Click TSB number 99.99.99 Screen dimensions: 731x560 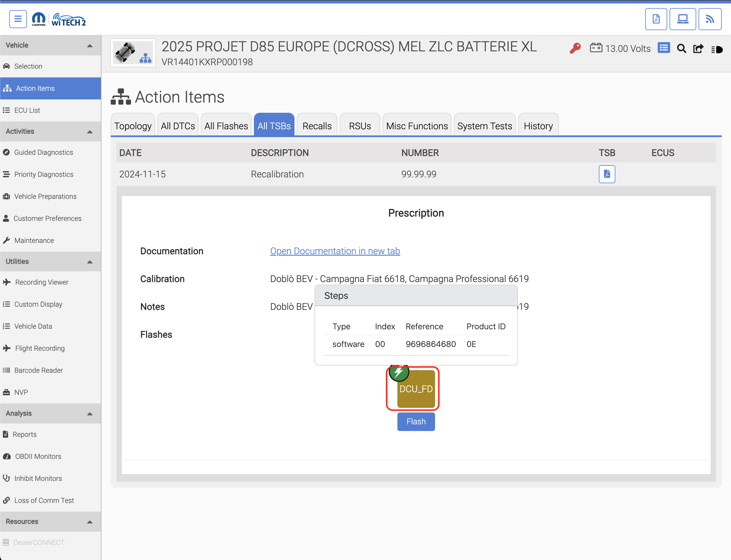click(419, 174)
